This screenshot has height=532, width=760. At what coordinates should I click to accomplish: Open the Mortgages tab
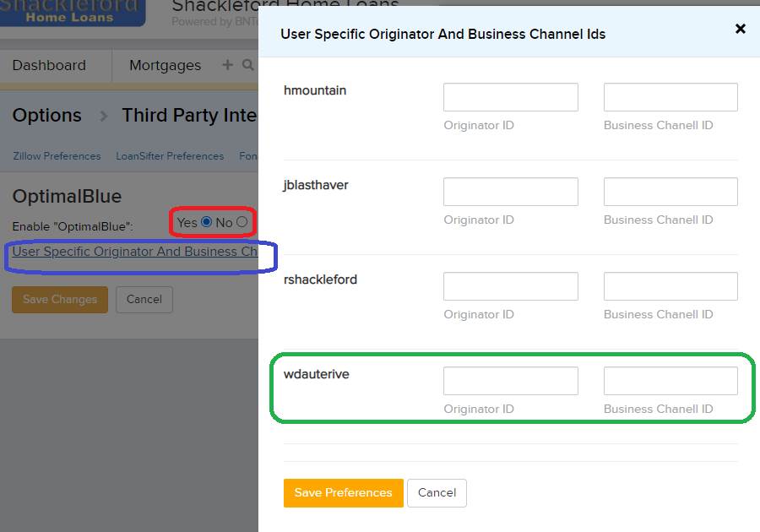click(165, 65)
